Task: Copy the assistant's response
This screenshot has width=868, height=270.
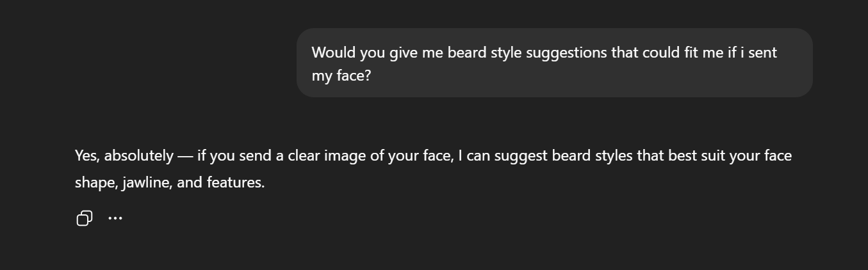Action: [x=84, y=218]
